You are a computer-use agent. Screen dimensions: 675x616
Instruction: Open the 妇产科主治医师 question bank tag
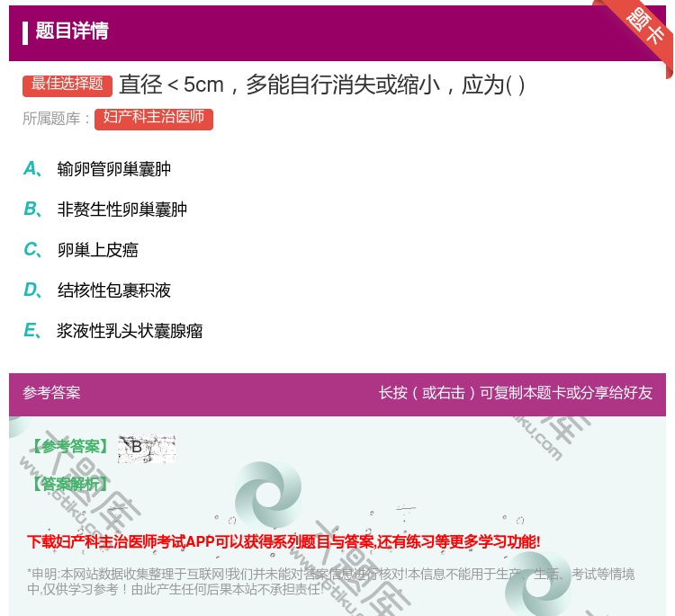coord(154,119)
